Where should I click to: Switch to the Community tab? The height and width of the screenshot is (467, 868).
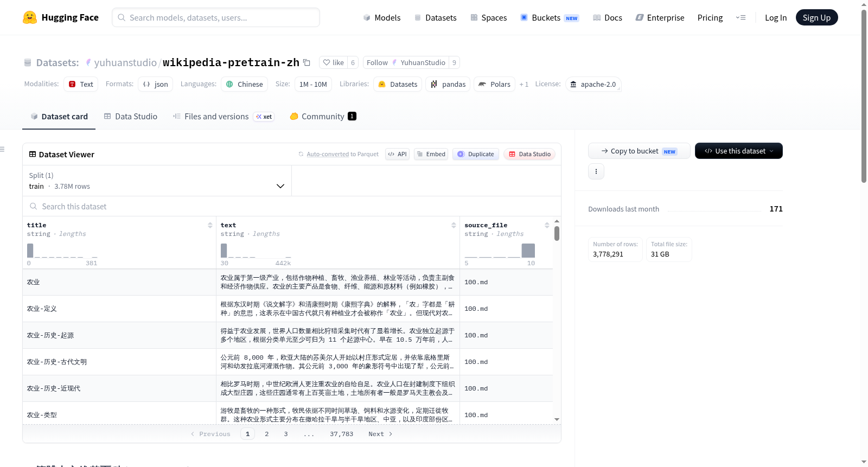(x=323, y=116)
